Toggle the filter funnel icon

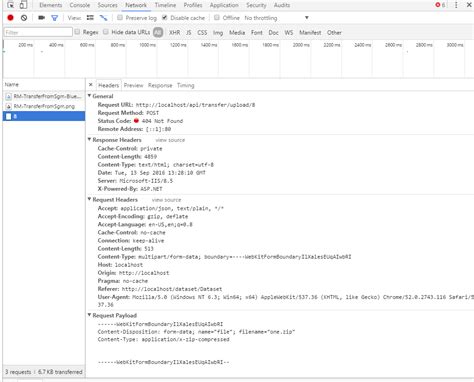pos(55,18)
